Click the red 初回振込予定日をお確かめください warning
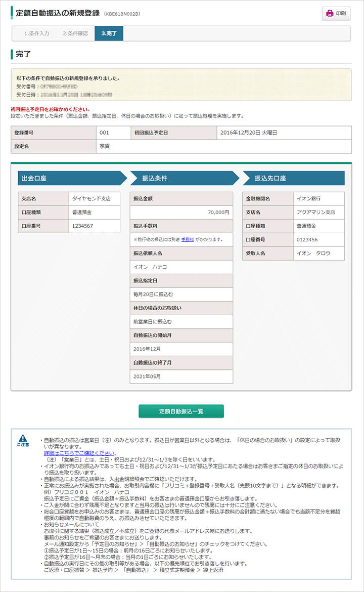The height and width of the screenshot is (592, 364). coord(50,109)
